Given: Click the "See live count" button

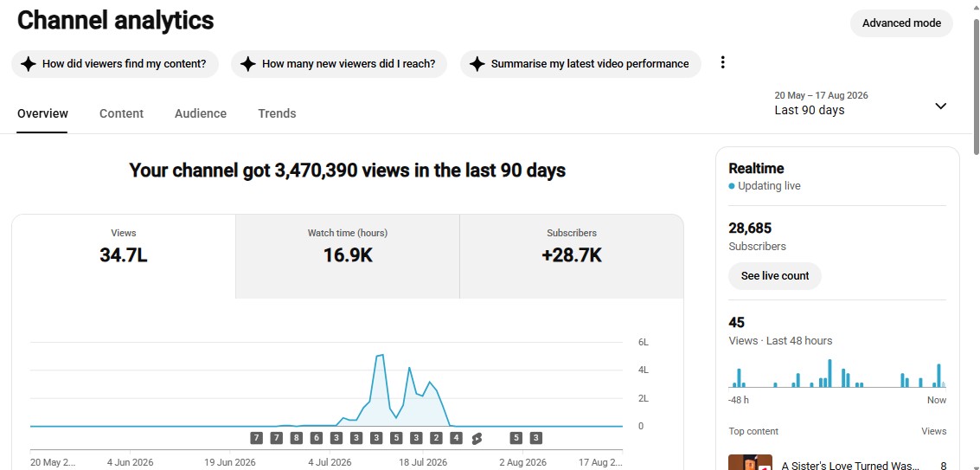Looking at the screenshot, I should (775, 276).
